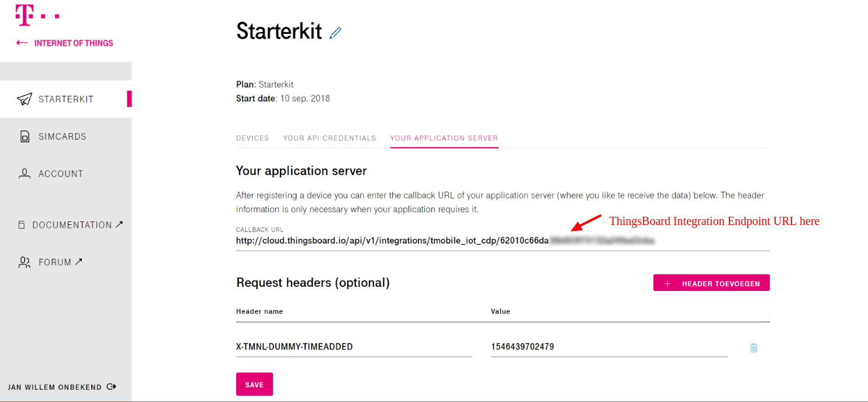
Task: Log out using icon beside Jan Willem Onbekend
Action: (112, 387)
